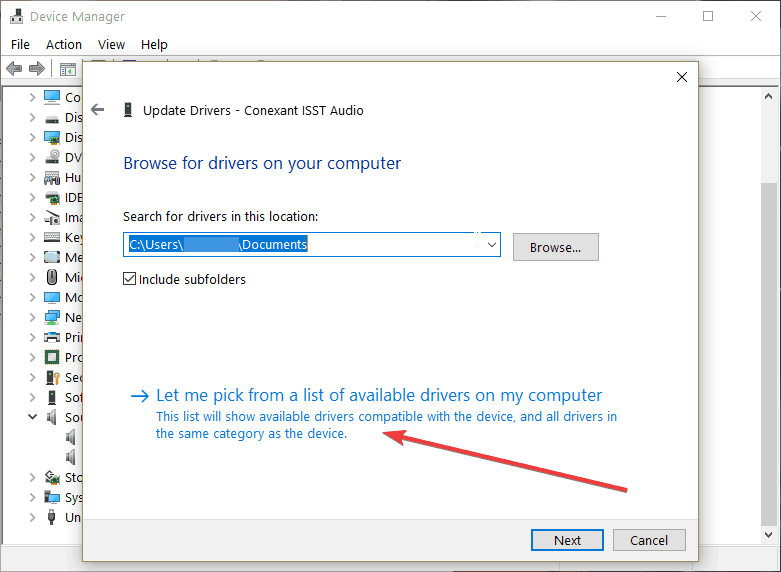The width and height of the screenshot is (781, 572).
Task: Select the Security devices key icon
Action: (52, 377)
